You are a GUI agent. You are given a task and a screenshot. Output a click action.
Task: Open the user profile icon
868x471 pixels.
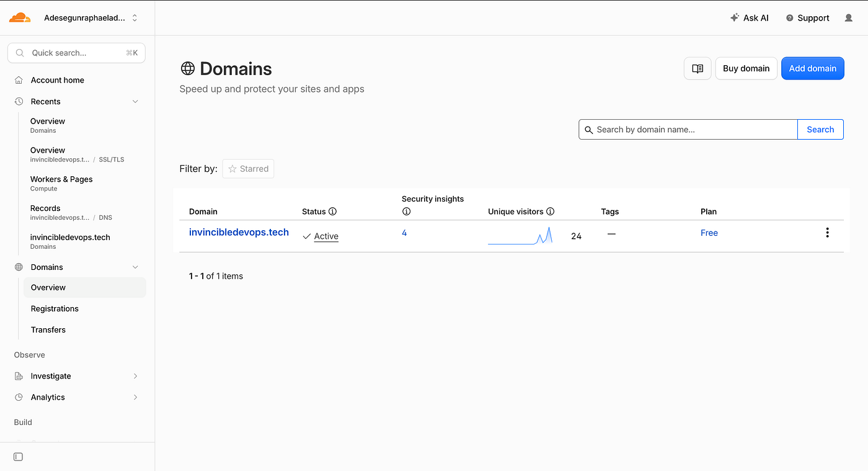coord(849,18)
